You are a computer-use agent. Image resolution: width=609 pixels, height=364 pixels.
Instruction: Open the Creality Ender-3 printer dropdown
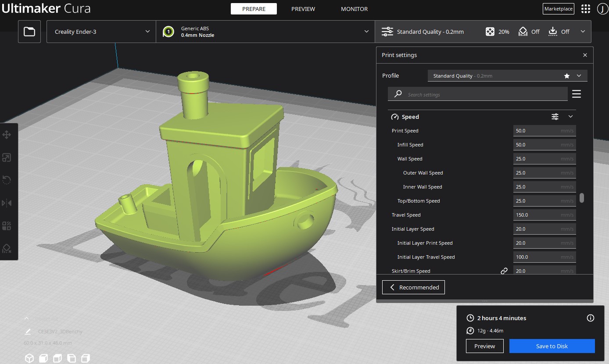pos(101,32)
